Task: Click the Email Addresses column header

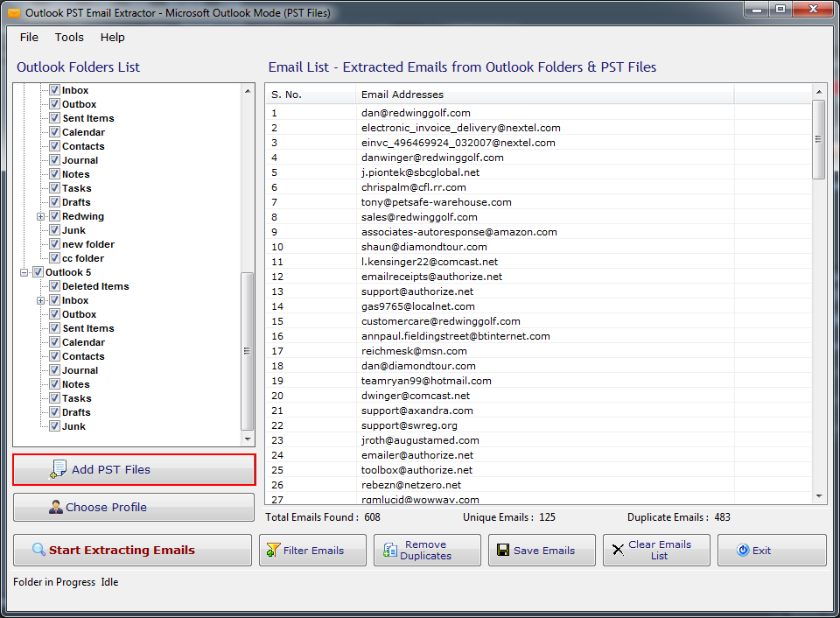Action: point(544,95)
